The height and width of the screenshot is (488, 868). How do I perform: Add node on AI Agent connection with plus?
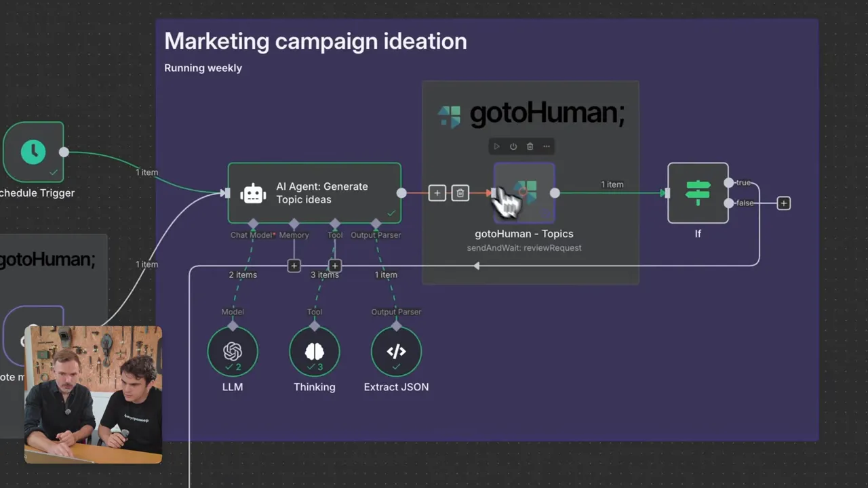[437, 193]
